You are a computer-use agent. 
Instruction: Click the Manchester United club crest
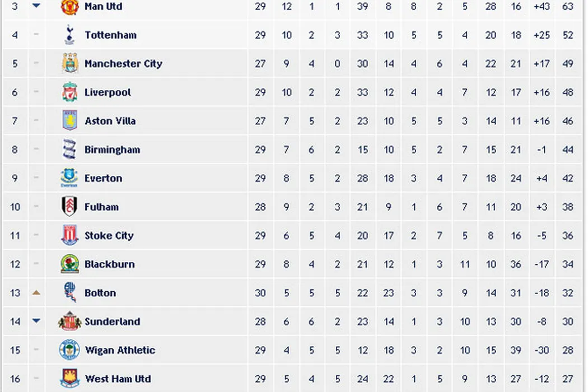[69, 7]
